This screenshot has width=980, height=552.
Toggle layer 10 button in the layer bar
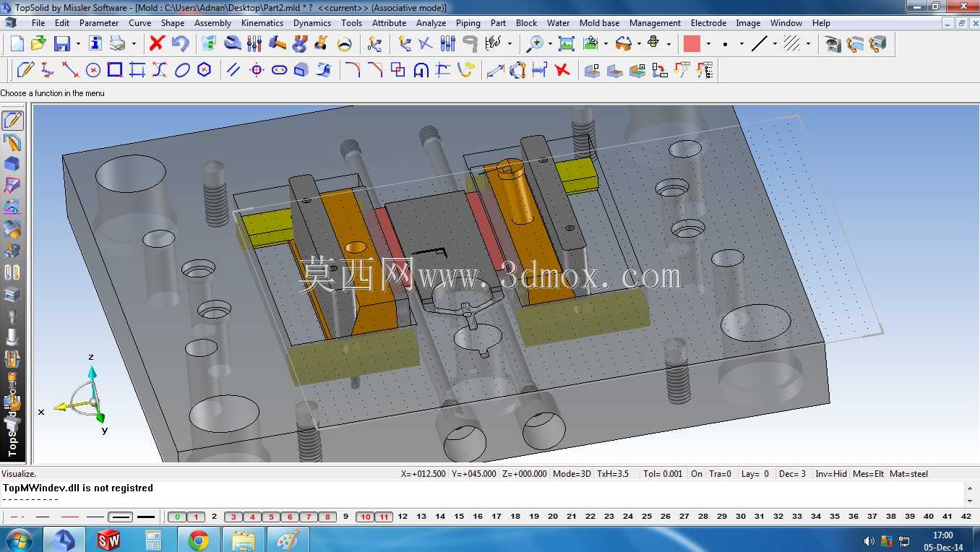[x=365, y=517]
